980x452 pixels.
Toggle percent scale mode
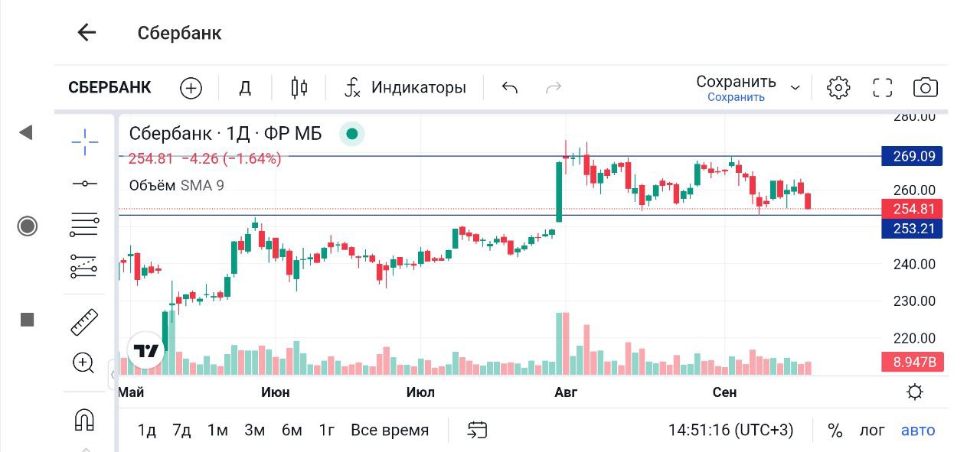tap(835, 431)
